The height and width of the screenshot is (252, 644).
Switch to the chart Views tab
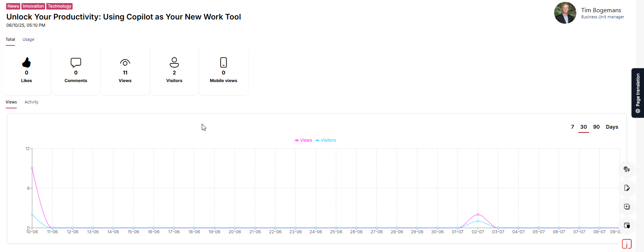pyautogui.click(x=11, y=102)
